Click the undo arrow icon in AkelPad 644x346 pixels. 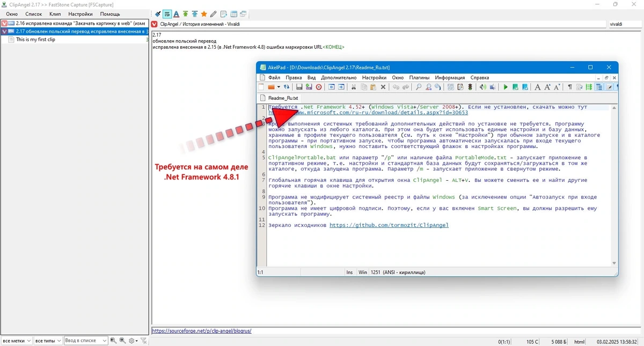click(x=396, y=87)
